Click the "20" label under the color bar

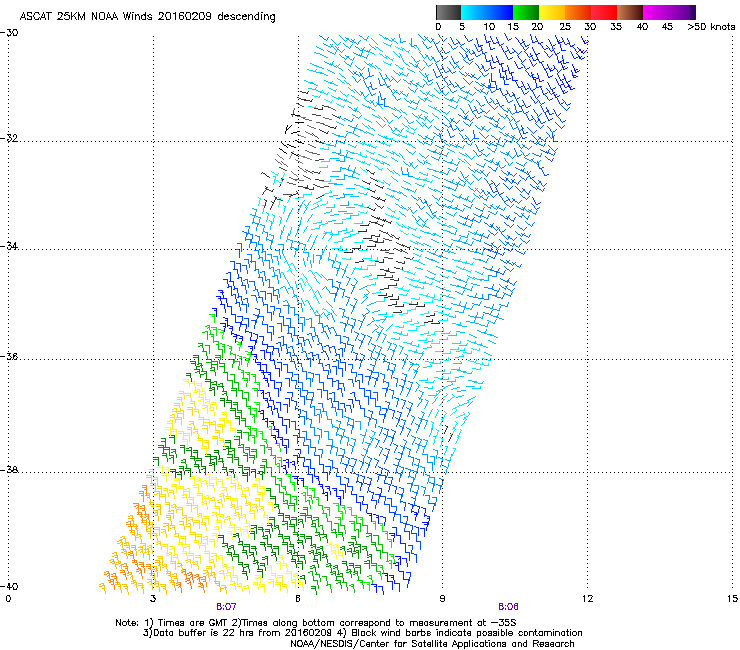(537, 27)
